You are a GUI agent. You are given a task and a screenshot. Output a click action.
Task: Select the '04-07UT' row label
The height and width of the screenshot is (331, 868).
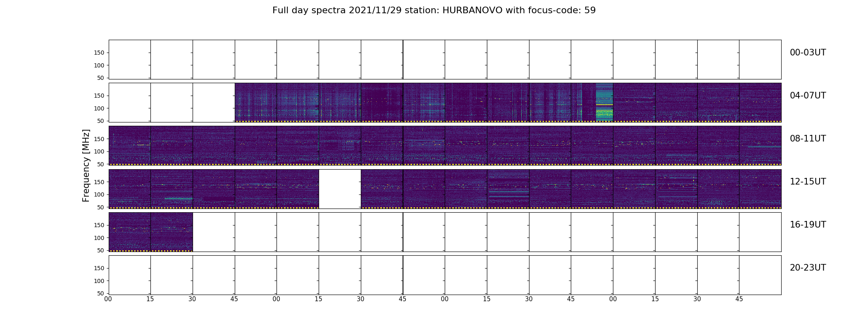808,96
